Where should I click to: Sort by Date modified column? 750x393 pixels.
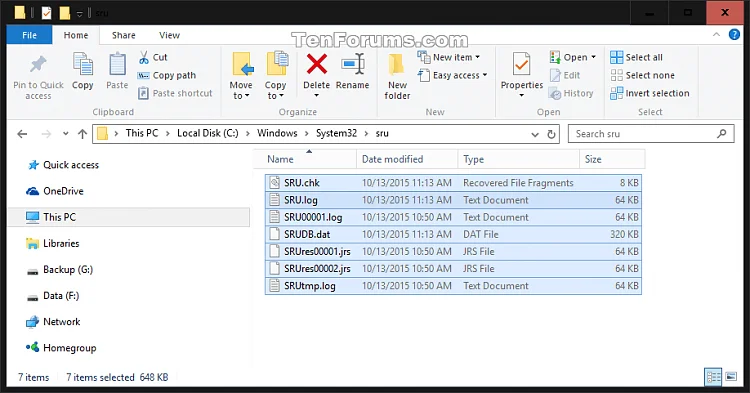(x=407, y=159)
